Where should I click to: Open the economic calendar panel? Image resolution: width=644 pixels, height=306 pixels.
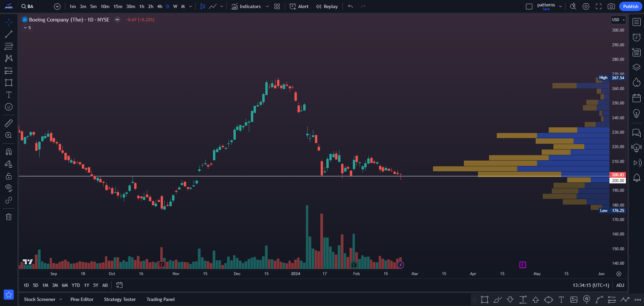pyautogui.click(x=637, y=98)
